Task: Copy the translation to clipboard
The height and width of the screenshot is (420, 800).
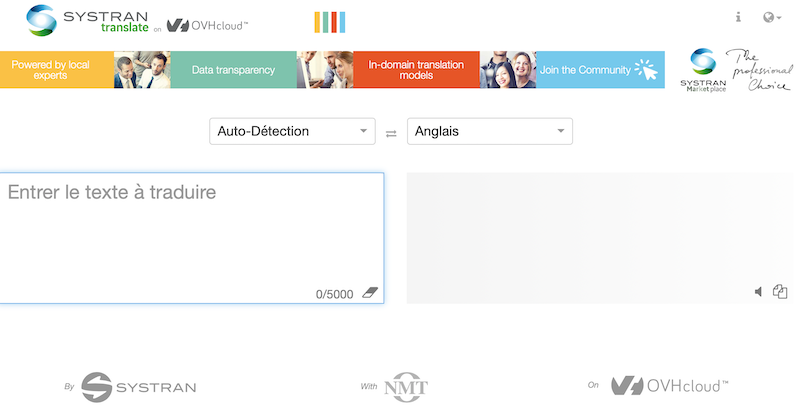Action: click(x=780, y=291)
